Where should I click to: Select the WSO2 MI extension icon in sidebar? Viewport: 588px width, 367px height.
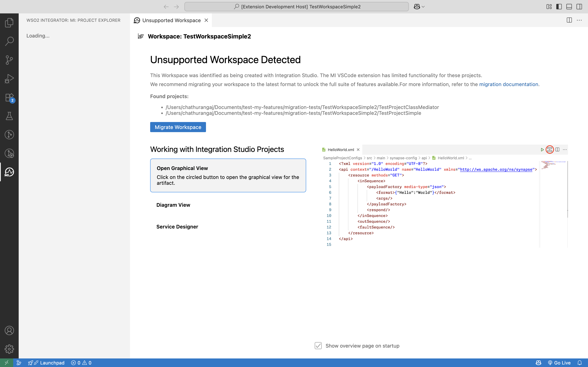tap(9, 172)
